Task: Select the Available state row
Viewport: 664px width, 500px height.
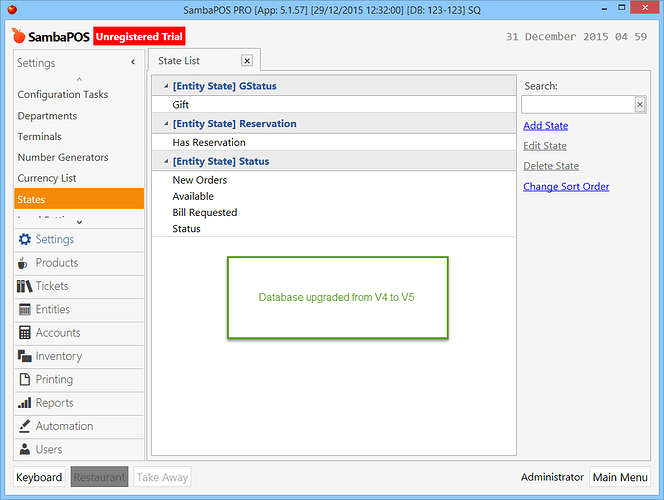Action: click(x=334, y=196)
